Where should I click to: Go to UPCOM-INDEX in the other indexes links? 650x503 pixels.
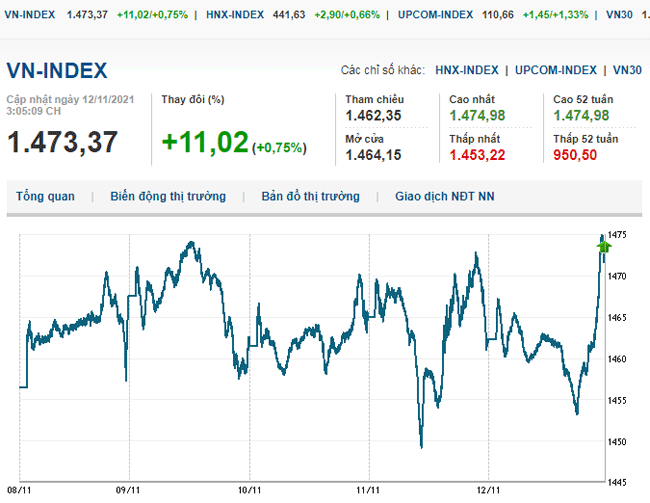tap(556, 70)
